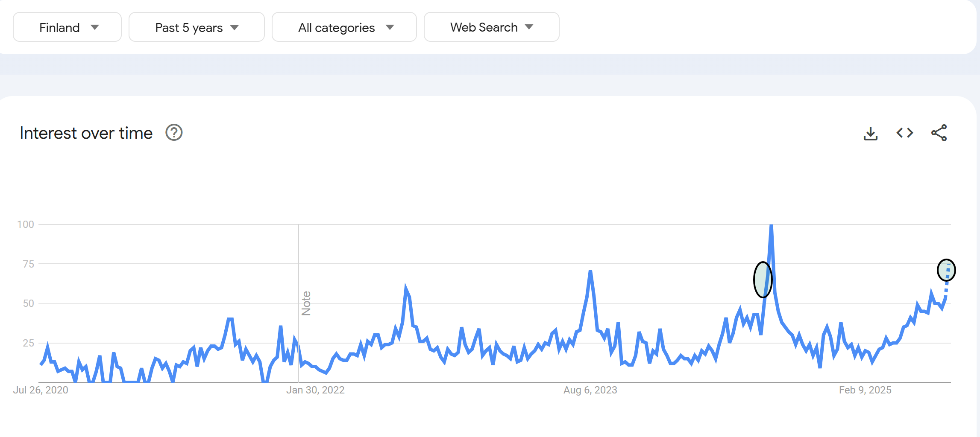Open the Finland region dropdown

[67, 27]
